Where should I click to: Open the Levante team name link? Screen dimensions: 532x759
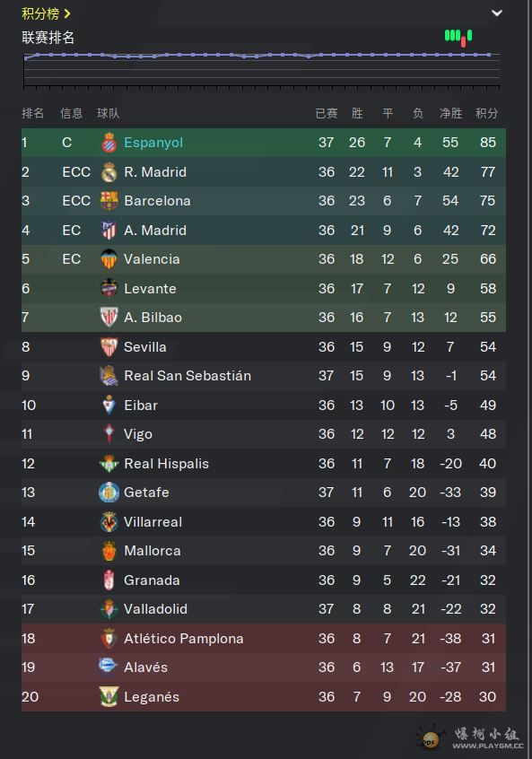(150, 289)
